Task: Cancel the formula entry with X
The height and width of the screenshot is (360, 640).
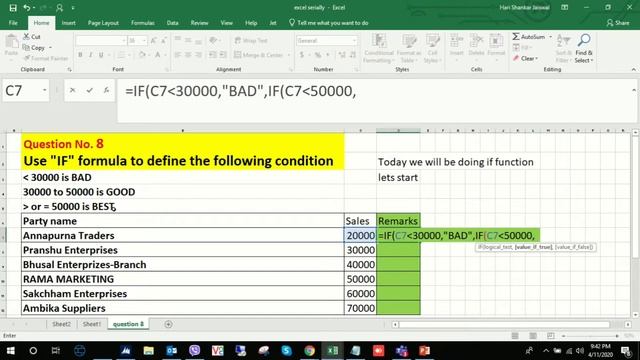Action: [72, 90]
